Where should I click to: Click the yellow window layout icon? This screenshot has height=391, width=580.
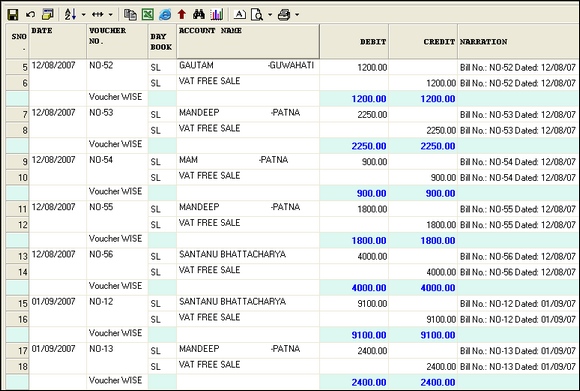click(x=48, y=15)
